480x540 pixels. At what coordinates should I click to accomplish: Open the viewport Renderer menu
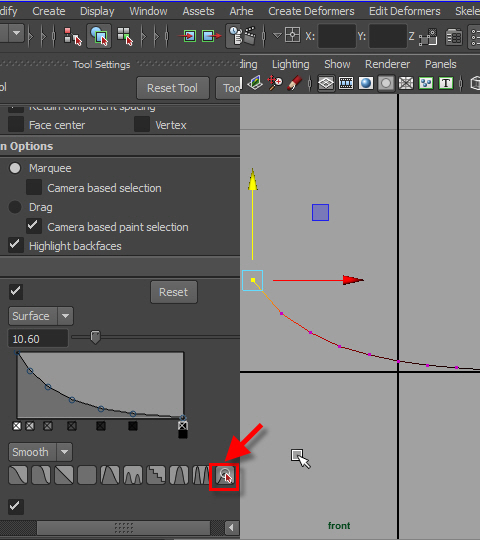pos(387,64)
